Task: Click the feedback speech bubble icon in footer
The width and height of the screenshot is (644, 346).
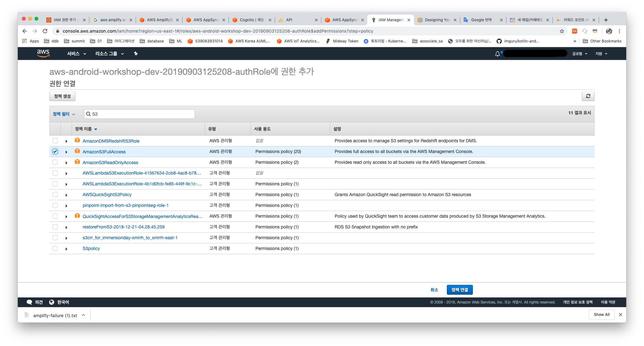Action: 29,302
